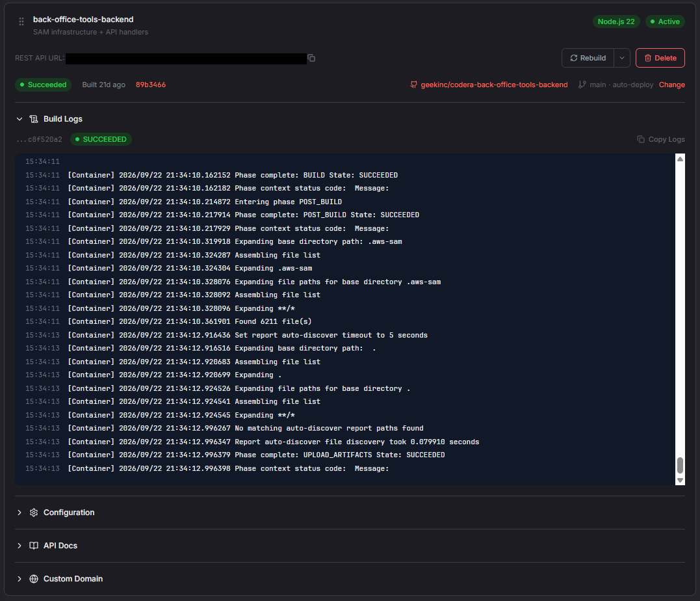Expand the API Docs section
Screen dimensions: 700x601
(19, 546)
